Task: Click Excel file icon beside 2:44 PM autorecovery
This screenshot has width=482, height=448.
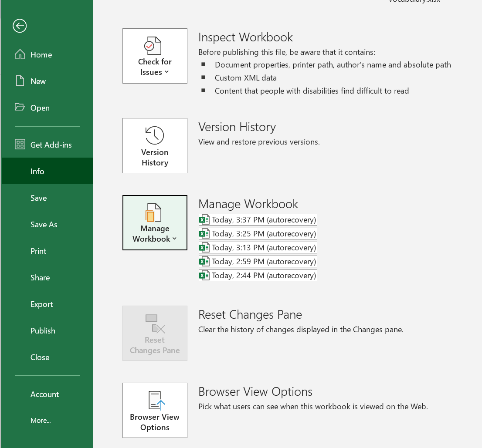Action: click(x=204, y=276)
